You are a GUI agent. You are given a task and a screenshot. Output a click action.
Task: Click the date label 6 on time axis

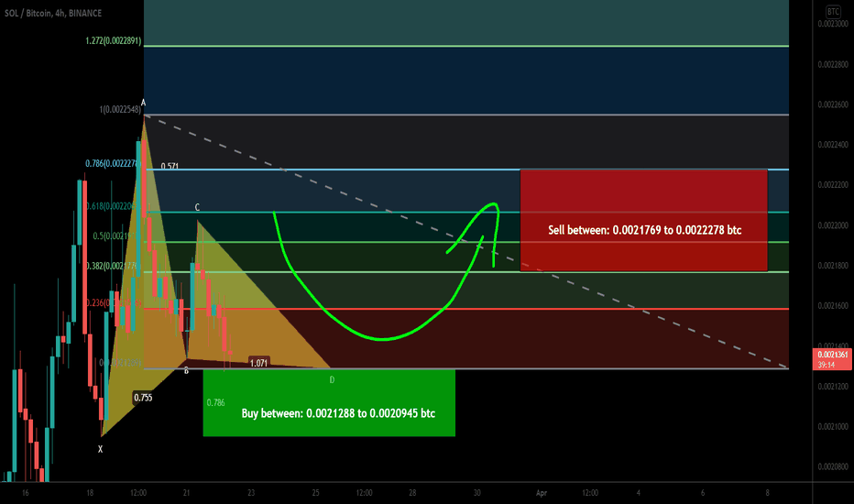coord(703,493)
